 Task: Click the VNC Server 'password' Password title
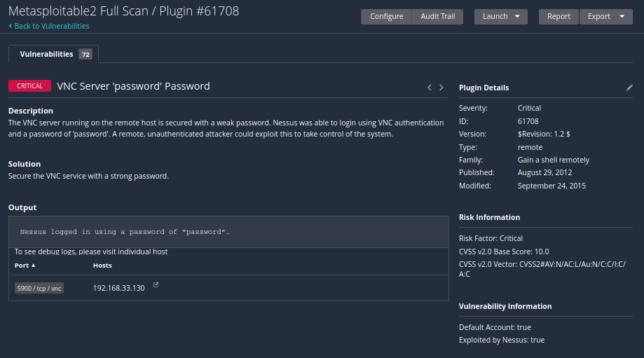[133, 86]
